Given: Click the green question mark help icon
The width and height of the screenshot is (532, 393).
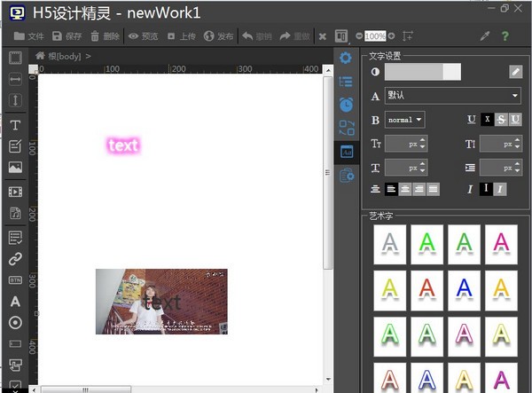Looking at the screenshot, I should click(x=505, y=36).
